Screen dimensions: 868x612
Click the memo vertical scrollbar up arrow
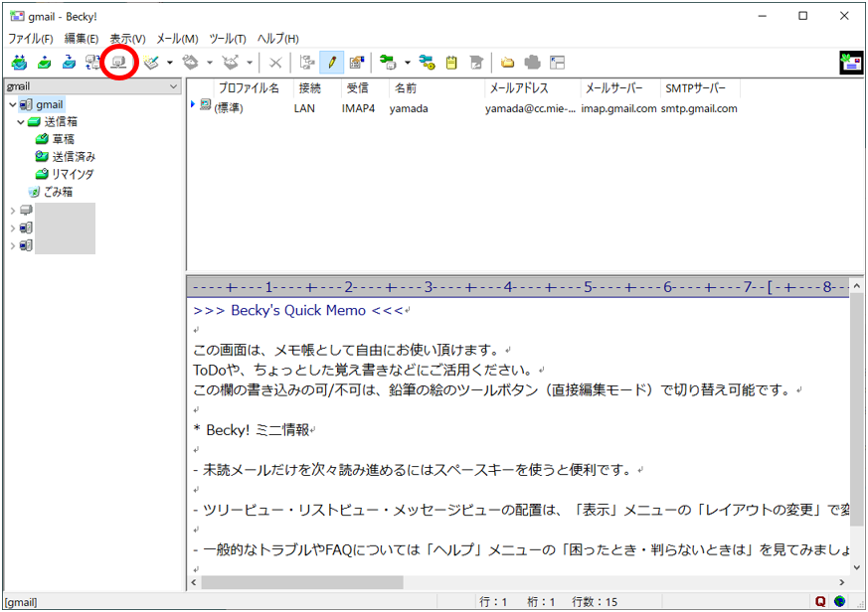(856, 286)
